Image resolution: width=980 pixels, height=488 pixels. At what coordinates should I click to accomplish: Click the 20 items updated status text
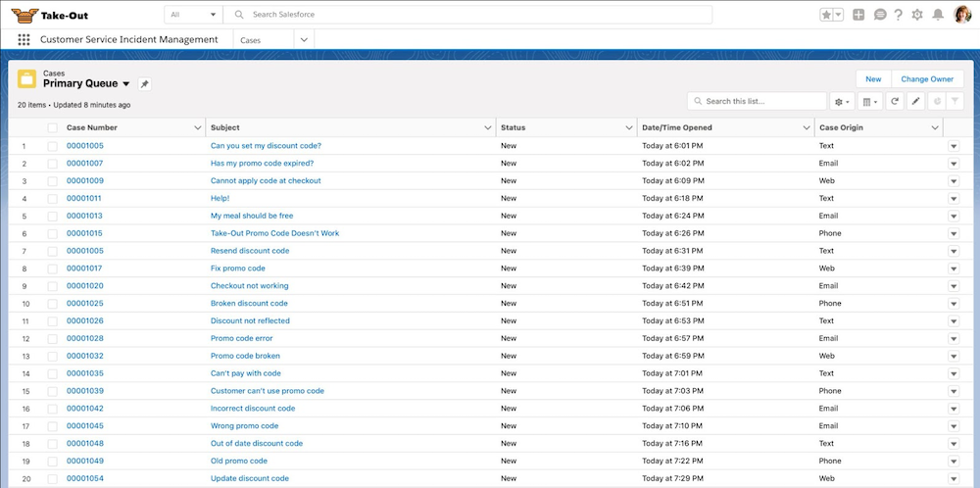click(x=73, y=105)
